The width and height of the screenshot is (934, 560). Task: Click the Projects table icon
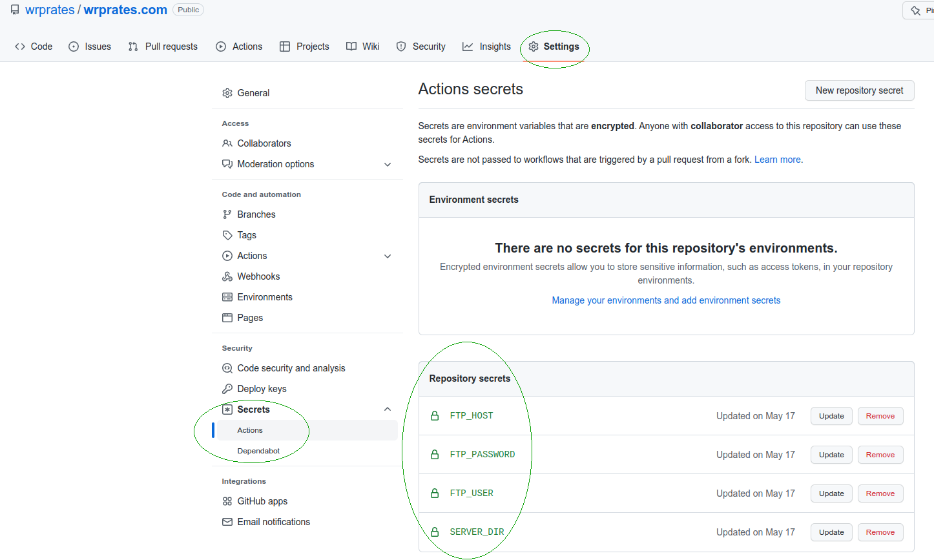[285, 47]
